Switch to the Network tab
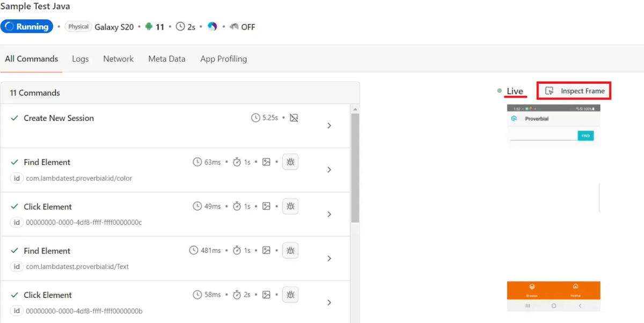This screenshot has width=644, height=323. click(118, 58)
